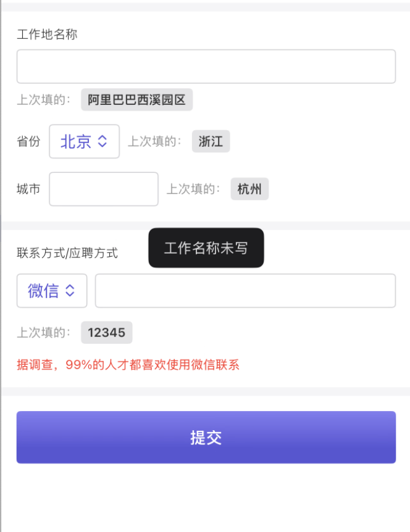Pick the 12345 previous-entry chip
Viewport: 410px width, 532px height.
pos(106,333)
